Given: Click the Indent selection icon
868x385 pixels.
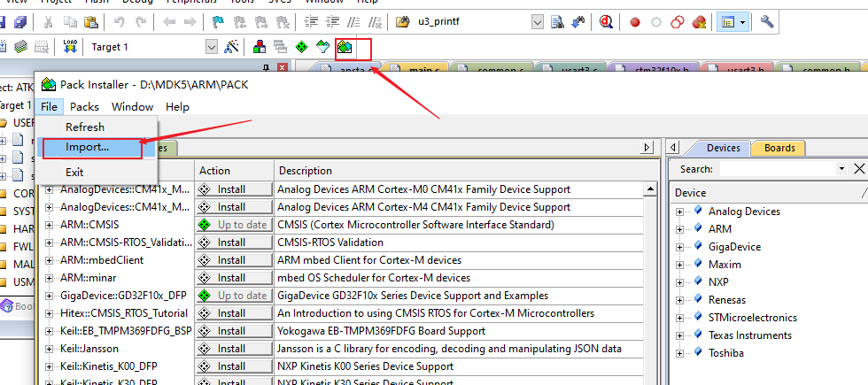Looking at the screenshot, I should (312, 22).
